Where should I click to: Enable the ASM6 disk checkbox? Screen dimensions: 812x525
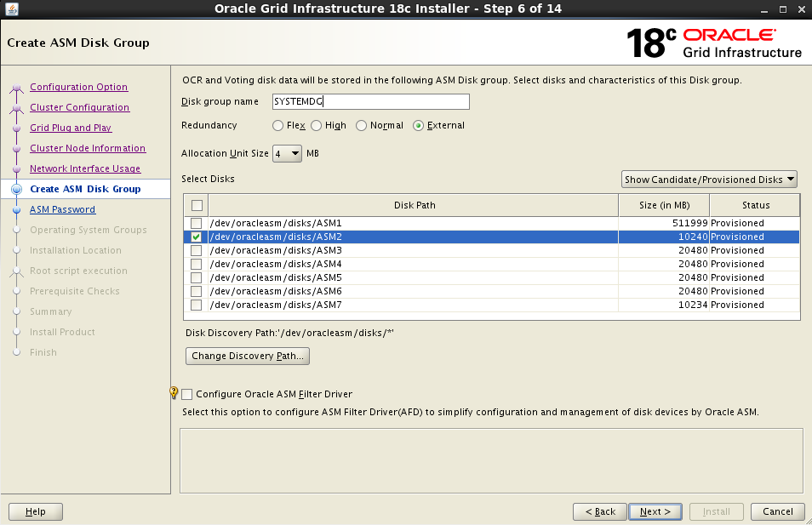[x=197, y=291]
